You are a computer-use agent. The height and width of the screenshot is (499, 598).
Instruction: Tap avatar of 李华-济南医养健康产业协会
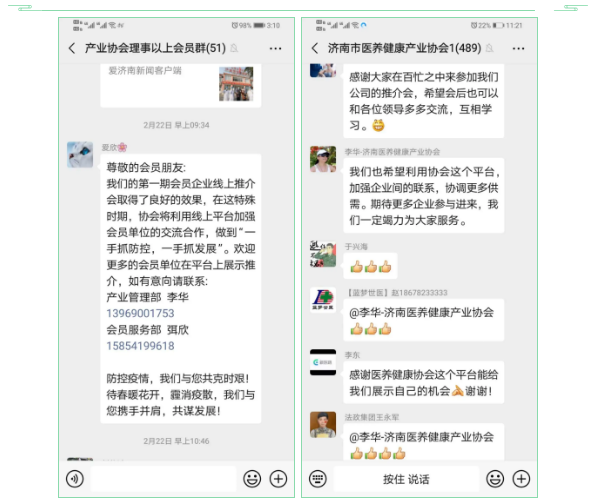pyautogui.click(x=323, y=159)
